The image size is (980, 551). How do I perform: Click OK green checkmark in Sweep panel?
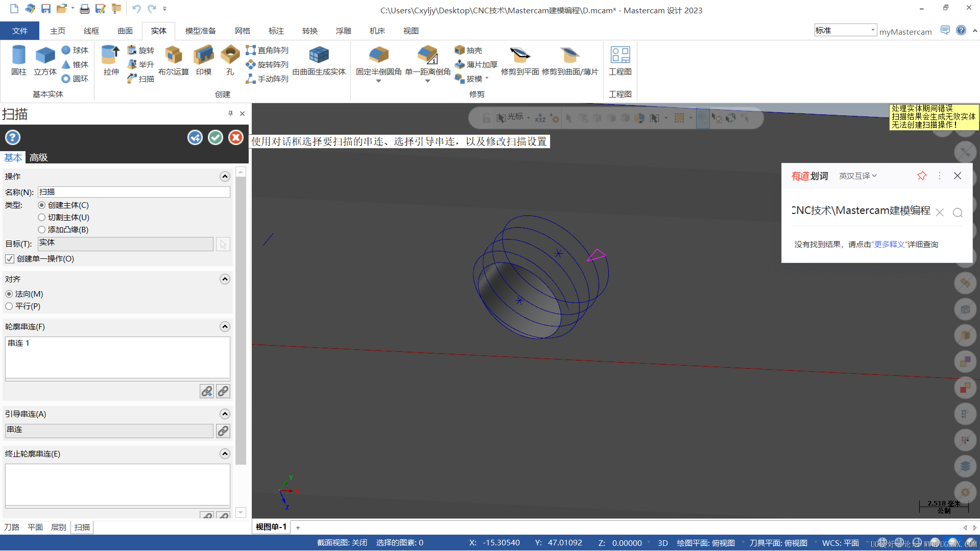coord(216,137)
